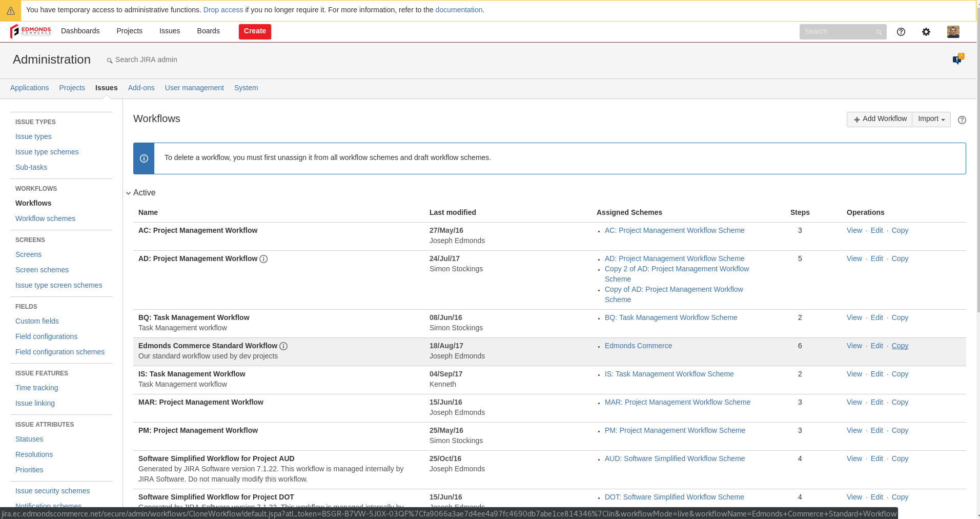980x519 pixels.
Task: View the MAR: Project Management Workflow
Action: click(854, 402)
